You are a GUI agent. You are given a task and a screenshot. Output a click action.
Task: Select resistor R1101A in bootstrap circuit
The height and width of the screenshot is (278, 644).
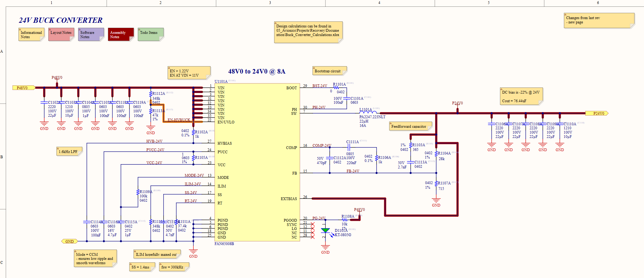click(x=336, y=88)
